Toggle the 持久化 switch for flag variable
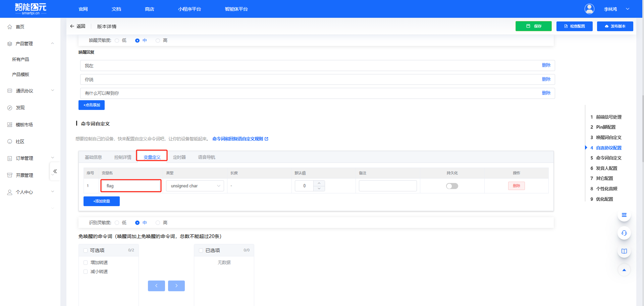 (x=452, y=186)
